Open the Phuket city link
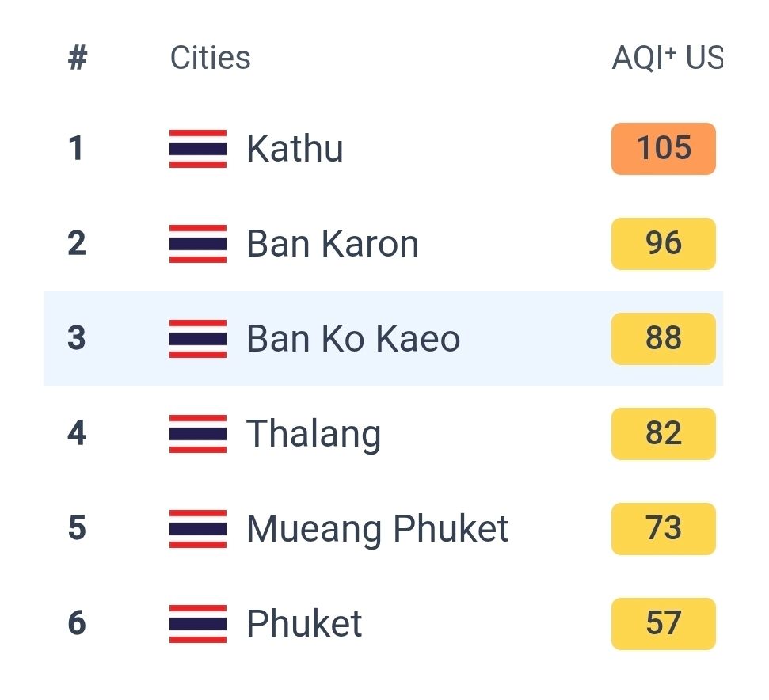Screen dimensions: 769x700 tap(304, 623)
